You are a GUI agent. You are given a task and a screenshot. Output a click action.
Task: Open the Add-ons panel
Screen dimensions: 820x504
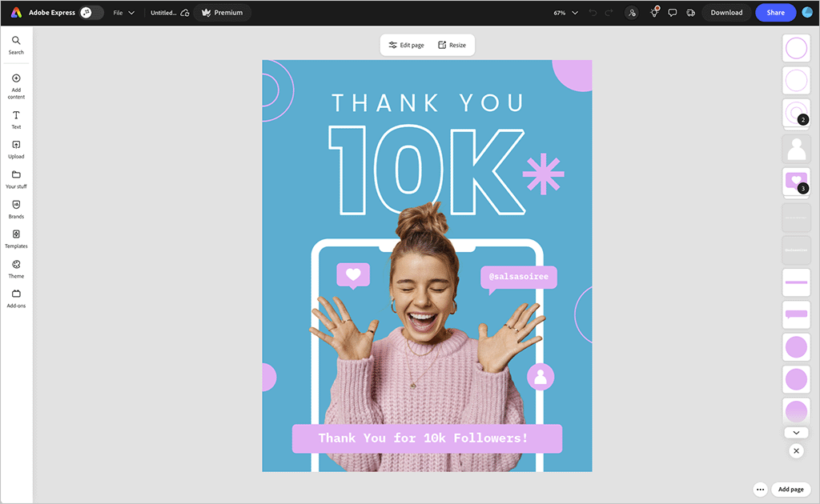coord(15,298)
